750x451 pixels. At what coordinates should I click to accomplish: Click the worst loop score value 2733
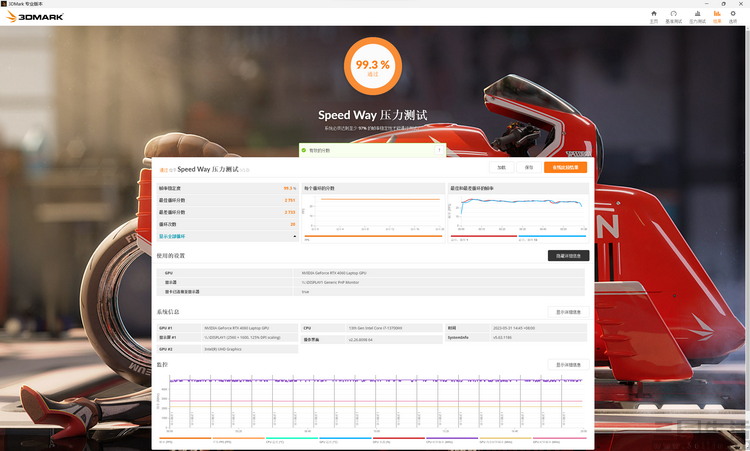point(290,212)
